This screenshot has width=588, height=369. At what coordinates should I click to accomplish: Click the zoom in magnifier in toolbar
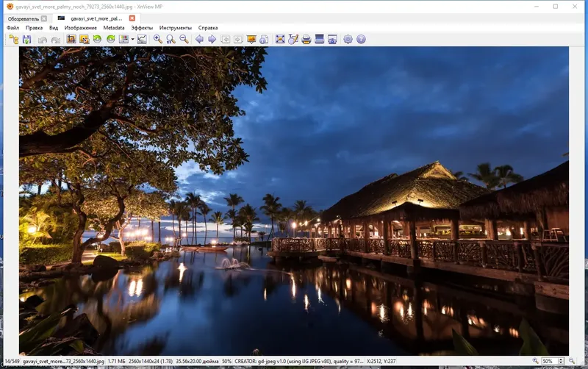pyautogui.click(x=158, y=39)
